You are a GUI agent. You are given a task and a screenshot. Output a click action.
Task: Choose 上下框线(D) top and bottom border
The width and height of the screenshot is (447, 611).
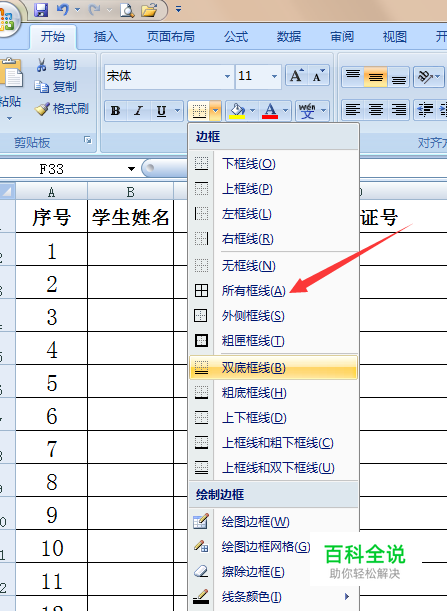click(x=273, y=418)
